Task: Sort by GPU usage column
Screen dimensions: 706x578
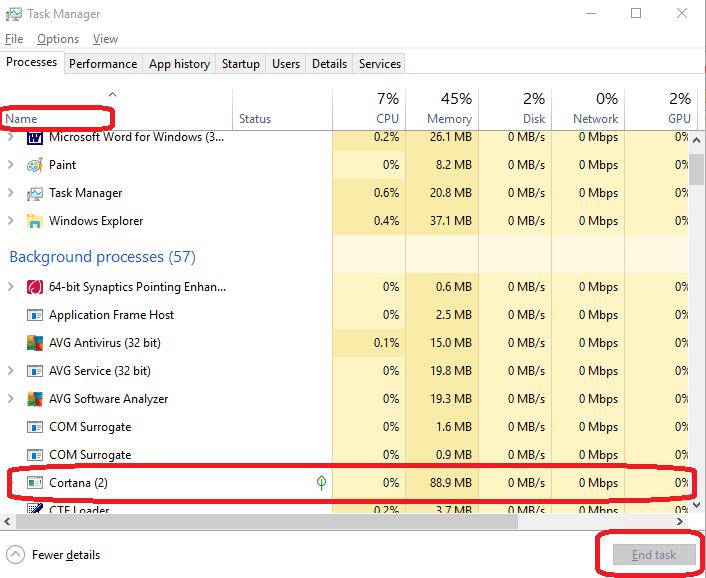Action: click(x=661, y=110)
